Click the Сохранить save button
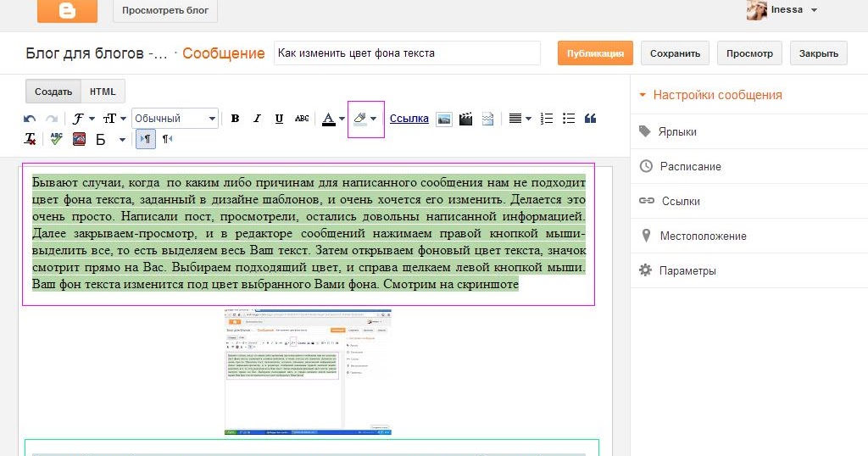 point(675,53)
